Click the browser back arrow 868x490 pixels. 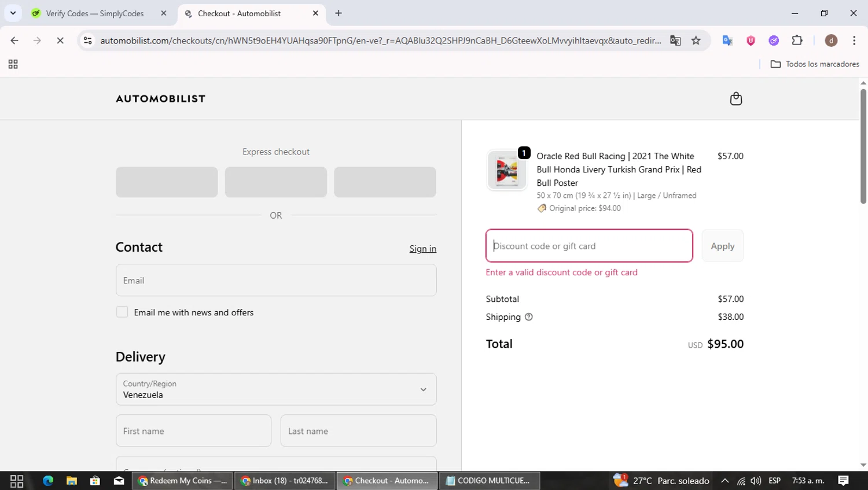[x=14, y=40]
